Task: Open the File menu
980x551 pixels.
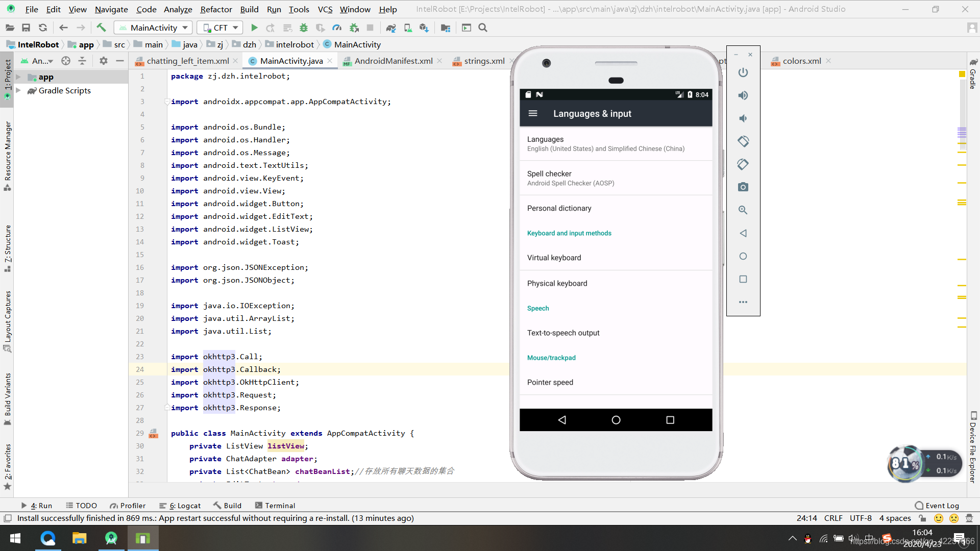Action: [x=32, y=9]
